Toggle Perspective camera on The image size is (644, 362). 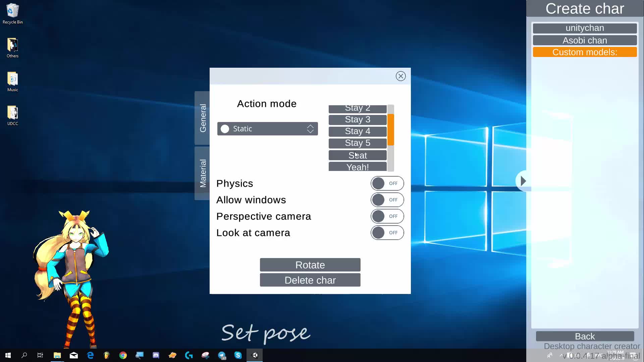click(387, 216)
